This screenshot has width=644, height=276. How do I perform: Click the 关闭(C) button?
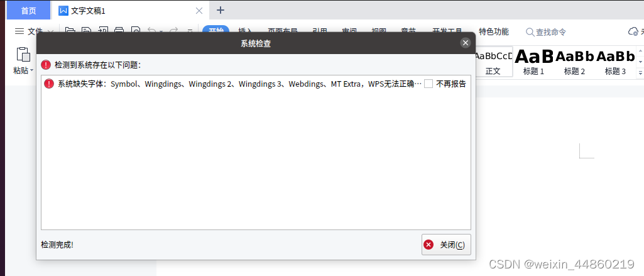point(446,245)
